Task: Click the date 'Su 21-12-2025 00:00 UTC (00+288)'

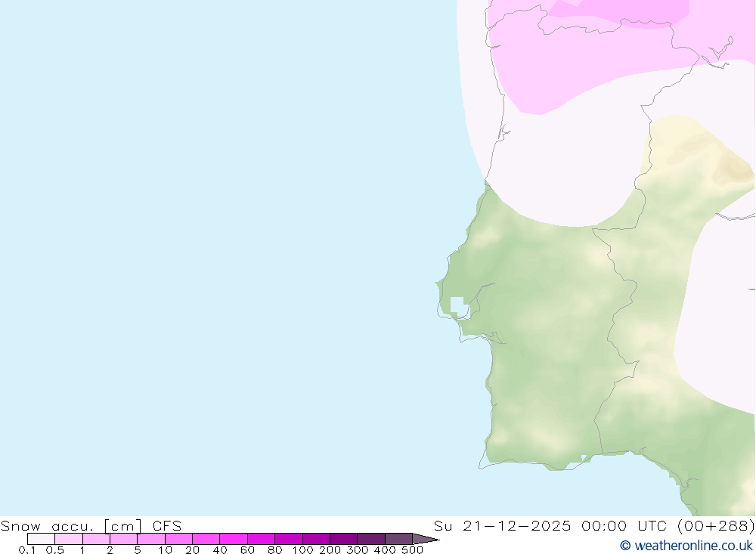Action: (594, 525)
